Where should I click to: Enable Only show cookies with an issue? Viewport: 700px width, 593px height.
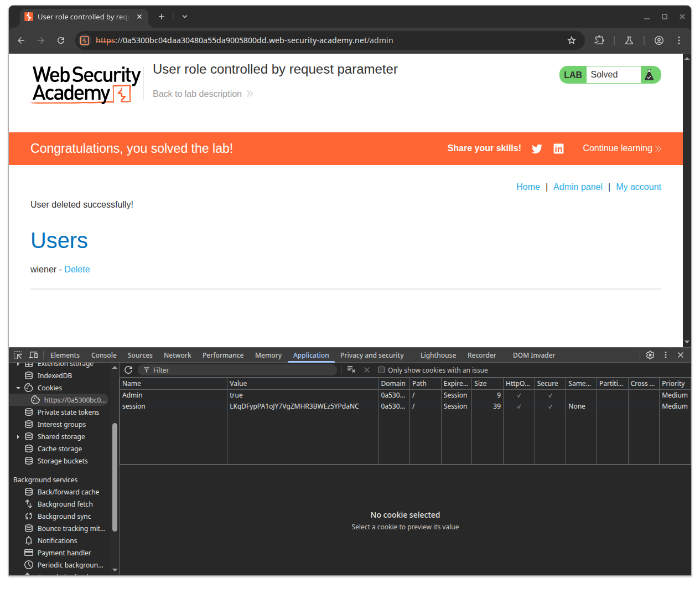pos(381,370)
